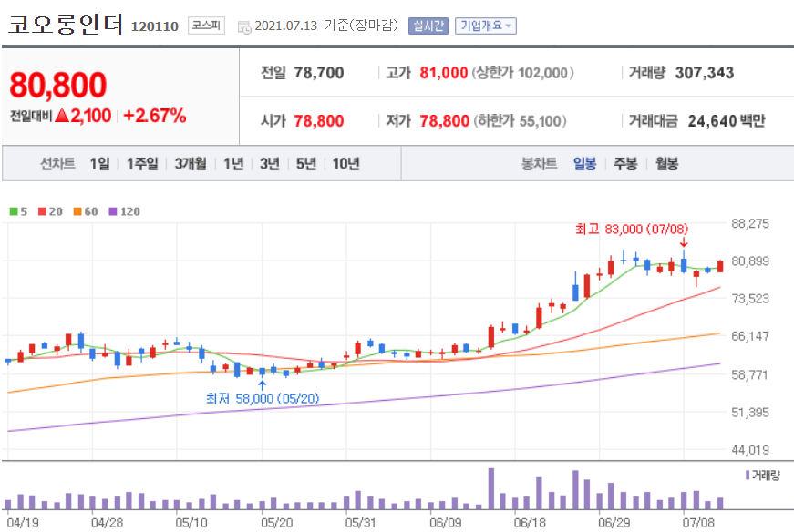Click the 최고 83,000 (07/08) marker label

pyautogui.click(x=632, y=230)
